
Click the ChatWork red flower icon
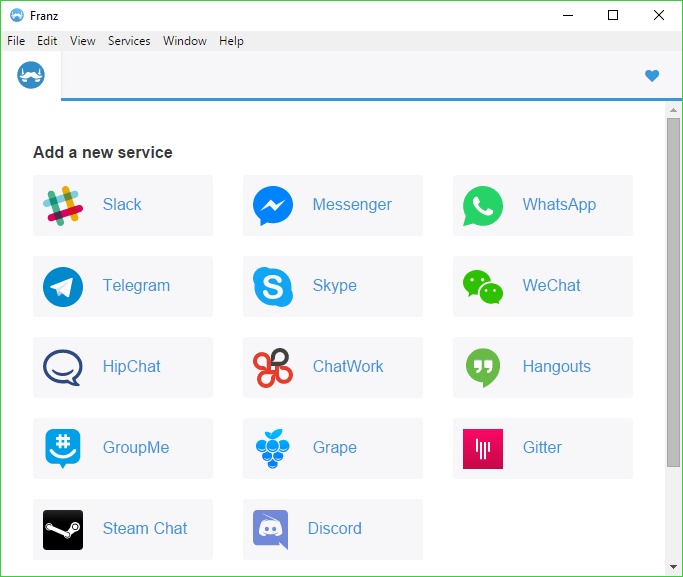(x=273, y=368)
